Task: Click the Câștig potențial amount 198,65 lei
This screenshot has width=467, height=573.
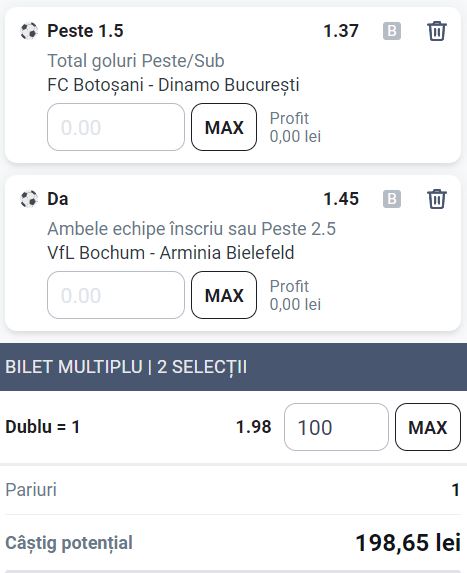Action: coord(408,543)
